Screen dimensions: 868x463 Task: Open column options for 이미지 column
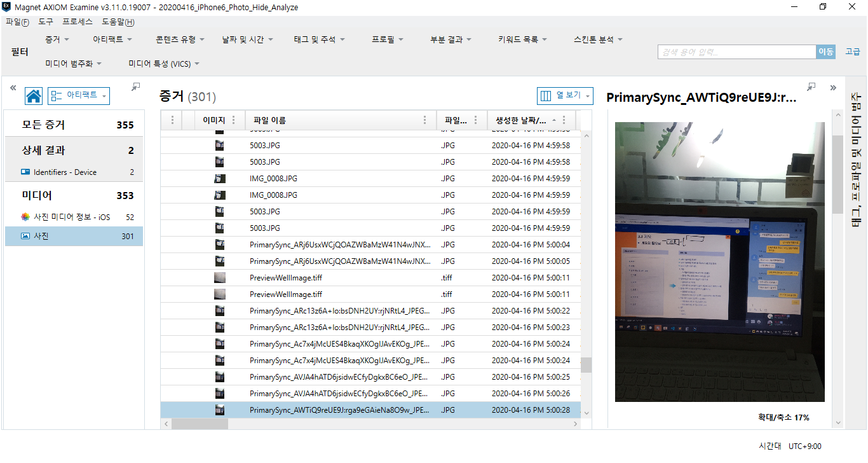[x=234, y=120]
